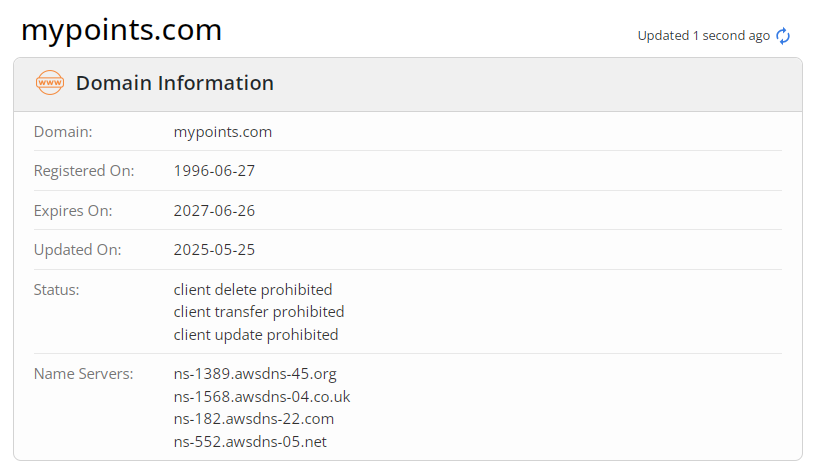The width and height of the screenshot is (817, 475).
Task: Click the "Expires On:" label
Action: pyautogui.click(x=73, y=211)
